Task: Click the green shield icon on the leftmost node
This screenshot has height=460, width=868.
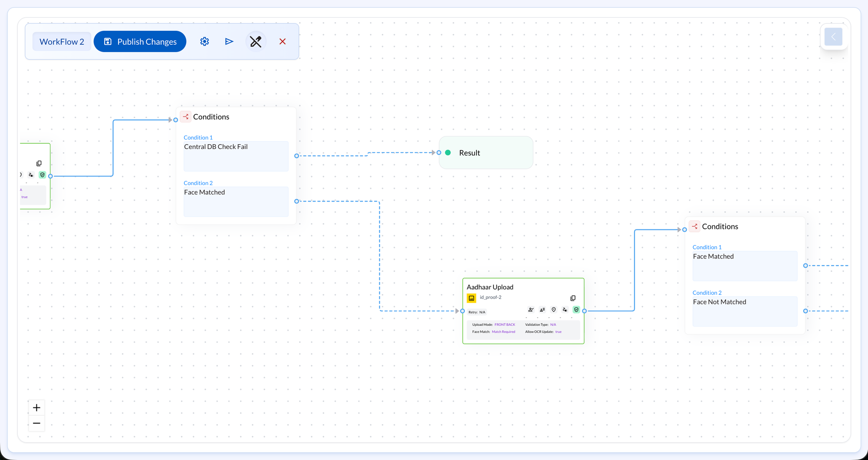Action: [x=43, y=175]
